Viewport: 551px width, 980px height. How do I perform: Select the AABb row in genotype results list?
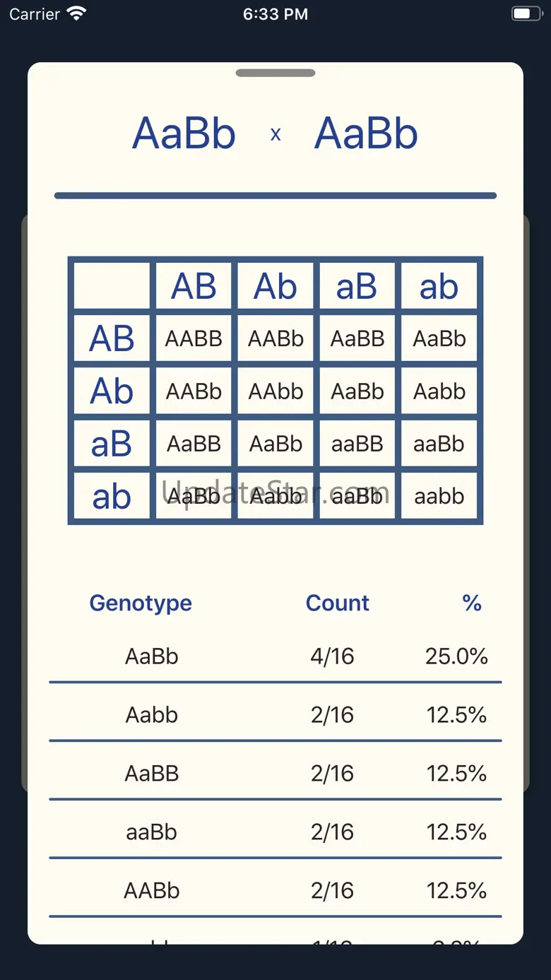coord(275,890)
